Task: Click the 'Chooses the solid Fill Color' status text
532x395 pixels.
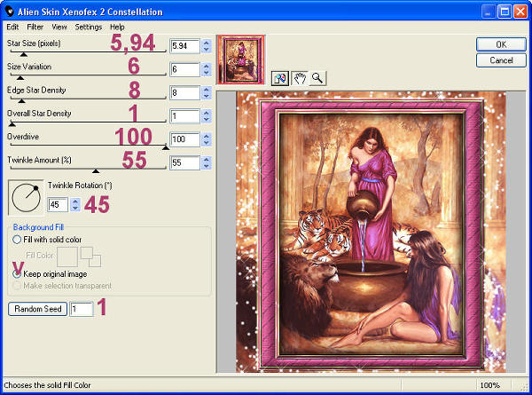Action: point(47,385)
